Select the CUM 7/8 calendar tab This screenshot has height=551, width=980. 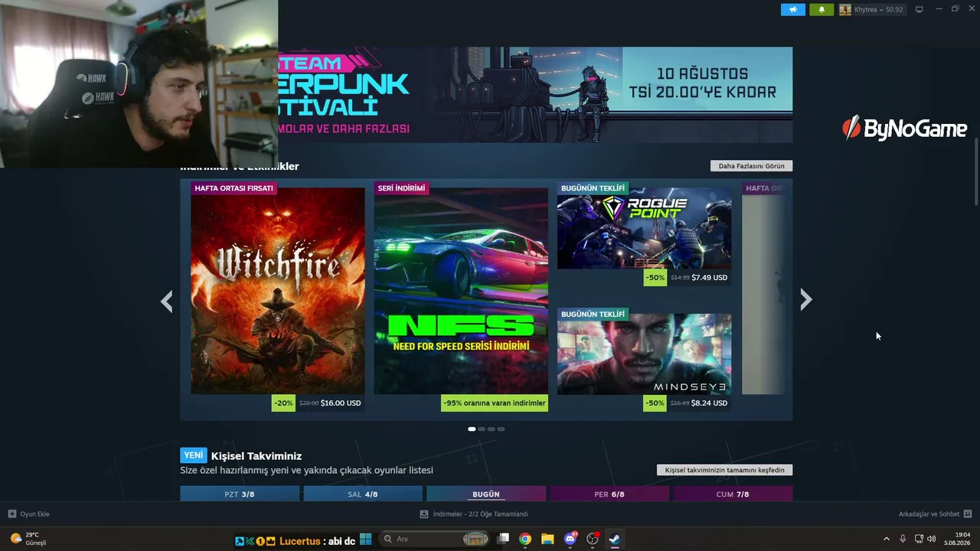pyautogui.click(x=733, y=494)
